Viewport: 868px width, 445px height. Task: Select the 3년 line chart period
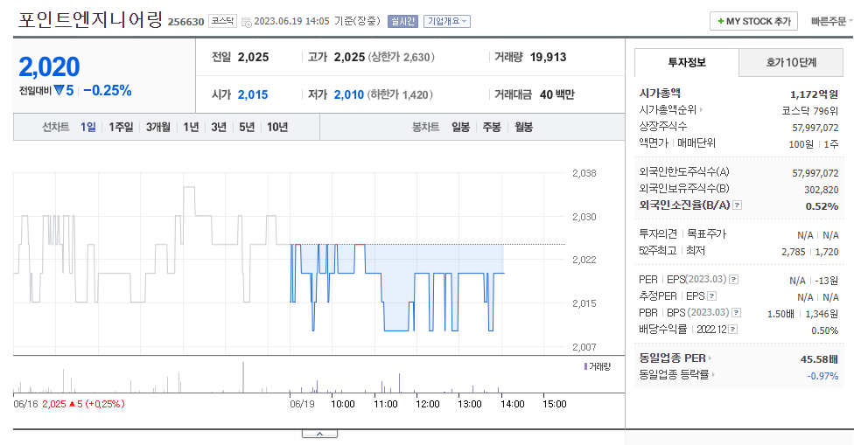tap(219, 127)
